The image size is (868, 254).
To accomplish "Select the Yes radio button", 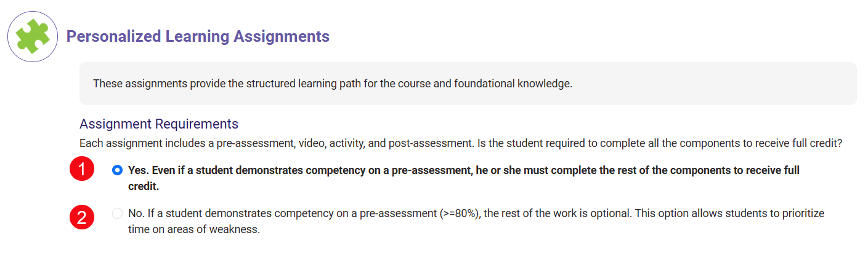I will (118, 170).
